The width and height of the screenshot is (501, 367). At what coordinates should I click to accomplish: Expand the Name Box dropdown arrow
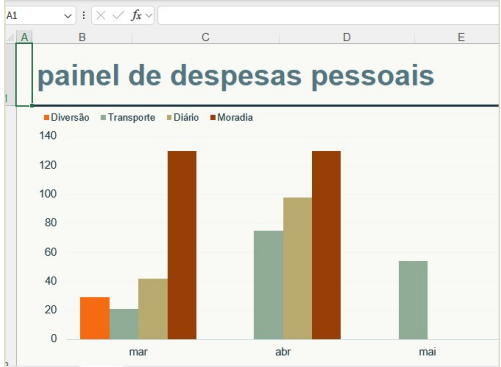click(x=68, y=16)
